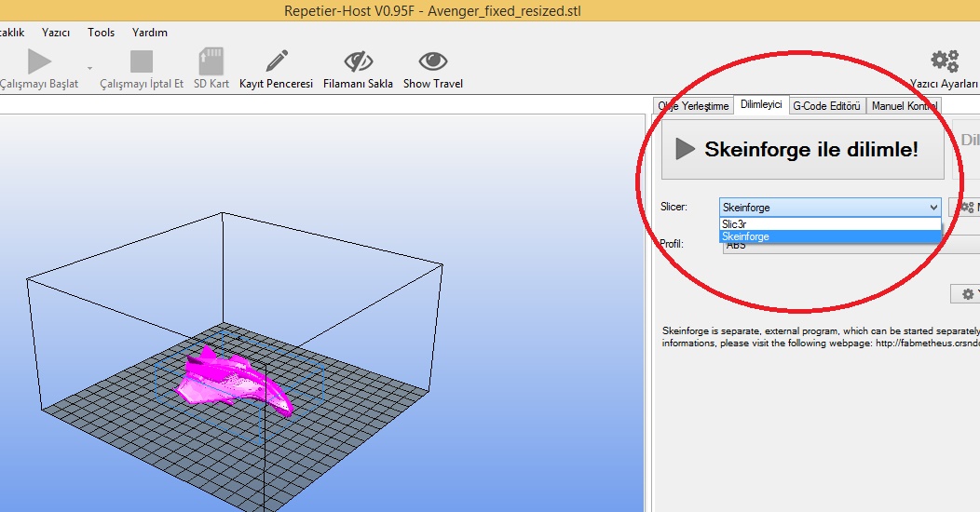Switch to G-Code Editörü tab
The height and width of the screenshot is (512, 980).
tap(827, 106)
